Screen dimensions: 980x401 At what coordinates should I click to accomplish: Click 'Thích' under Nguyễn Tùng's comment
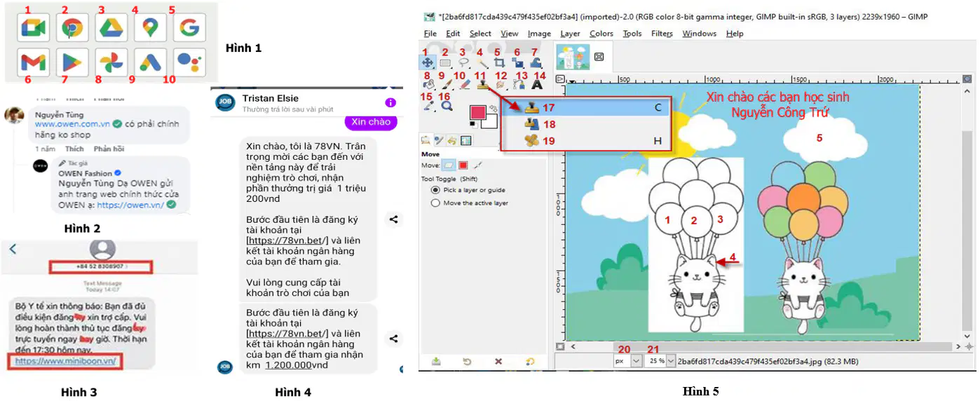click(x=74, y=149)
